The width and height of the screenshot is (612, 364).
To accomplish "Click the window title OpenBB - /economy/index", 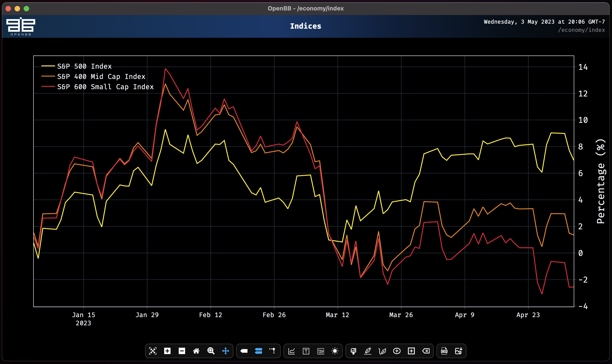I will (306, 8).
